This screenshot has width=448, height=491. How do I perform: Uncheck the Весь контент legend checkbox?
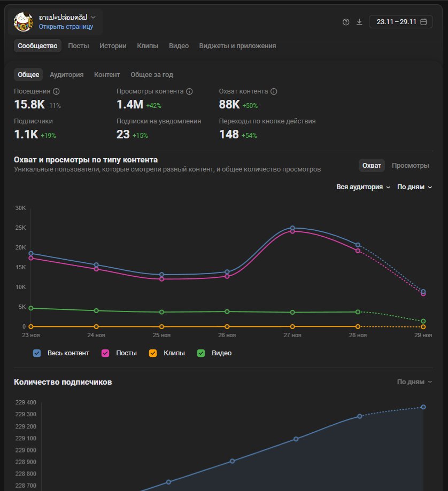pyautogui.click(x=37, y=353)
